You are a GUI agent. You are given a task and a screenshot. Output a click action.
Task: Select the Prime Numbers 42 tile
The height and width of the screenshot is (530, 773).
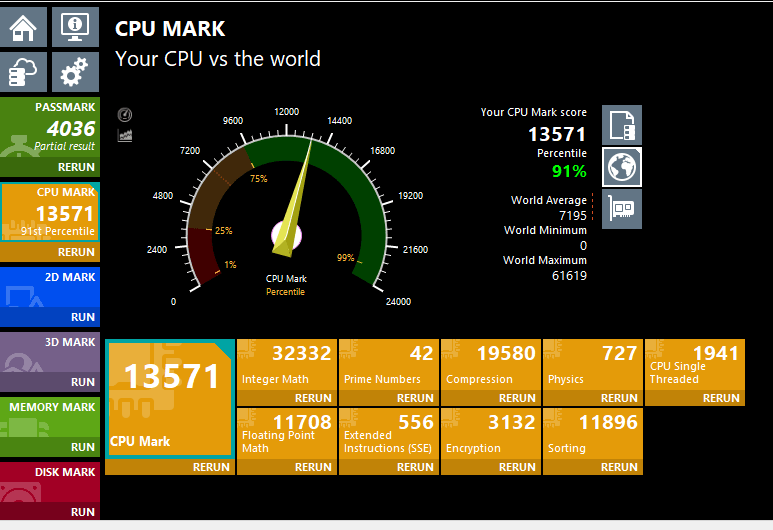[389, 365]
